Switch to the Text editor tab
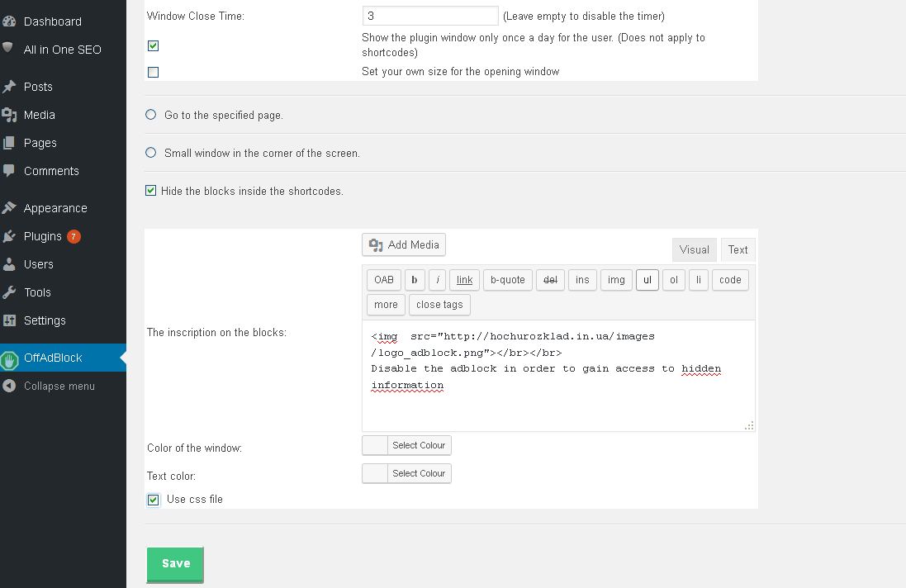906x588 pixels. [738, 249]
